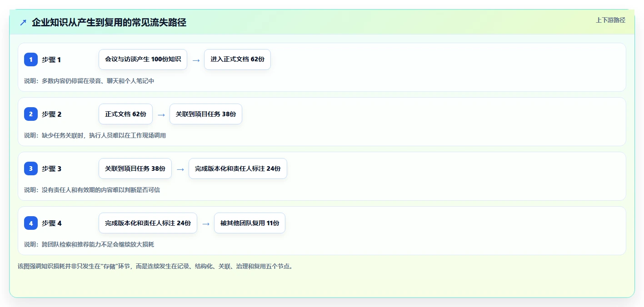
Task: Click the arrow icon beside the title
Action: [23, 23]
